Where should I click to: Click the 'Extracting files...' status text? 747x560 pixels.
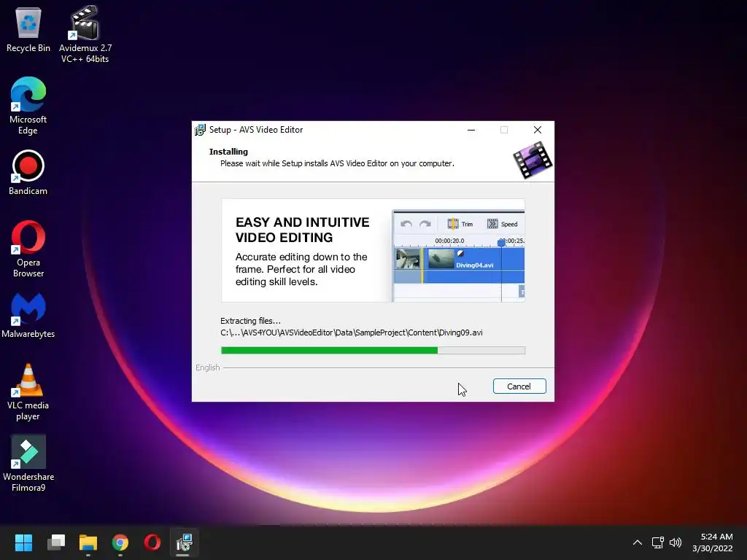[x=251, y=321]
